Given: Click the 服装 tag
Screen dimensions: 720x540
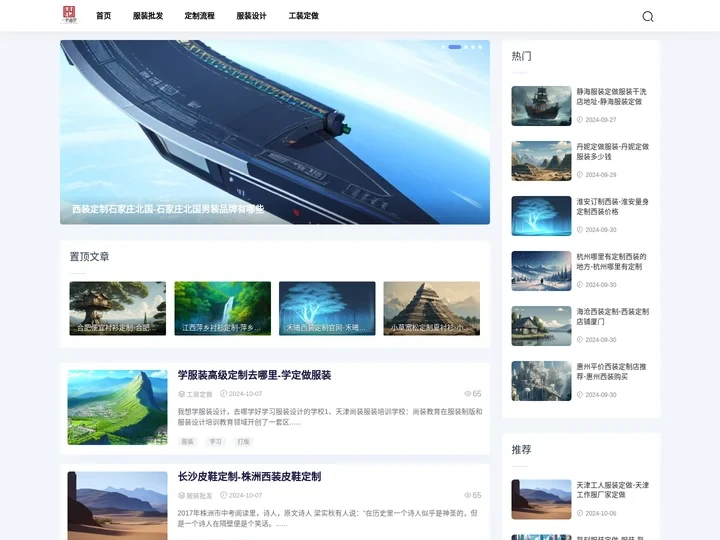Looking at the screenshot, I should (187, 442).
